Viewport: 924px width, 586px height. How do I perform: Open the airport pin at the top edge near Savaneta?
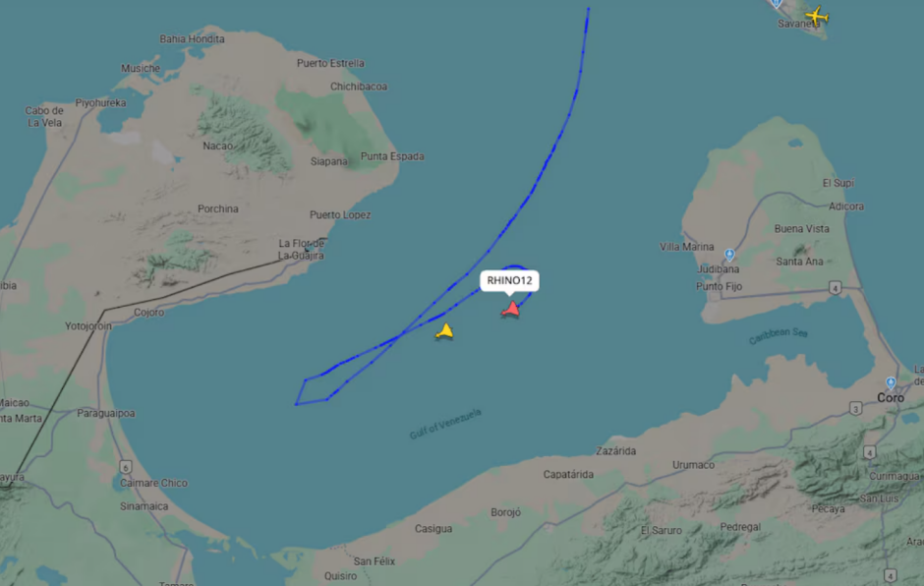(777, 4)
